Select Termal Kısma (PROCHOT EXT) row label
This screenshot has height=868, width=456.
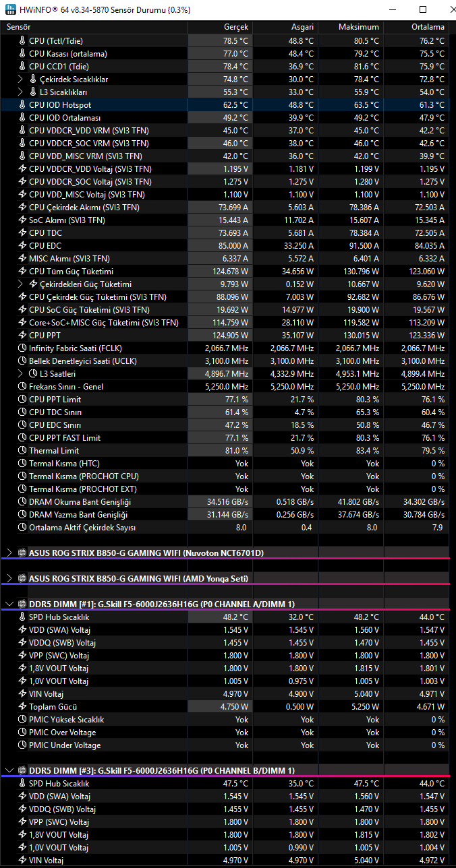(83, 489)
